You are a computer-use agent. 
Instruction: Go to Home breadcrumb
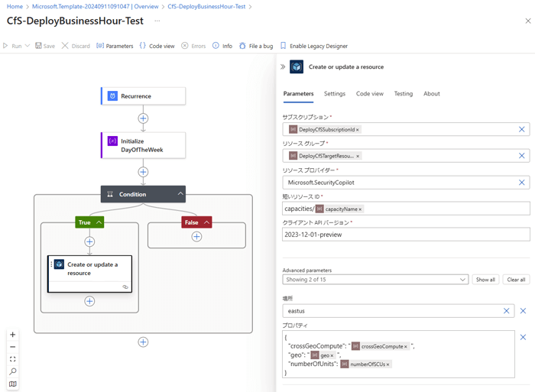click(15, 6)
